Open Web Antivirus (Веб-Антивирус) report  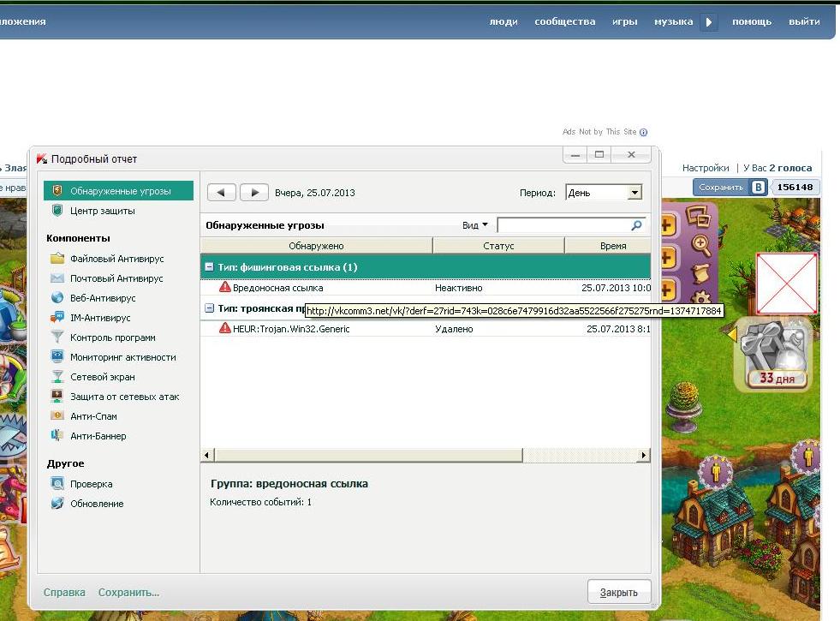coord(103,298)
